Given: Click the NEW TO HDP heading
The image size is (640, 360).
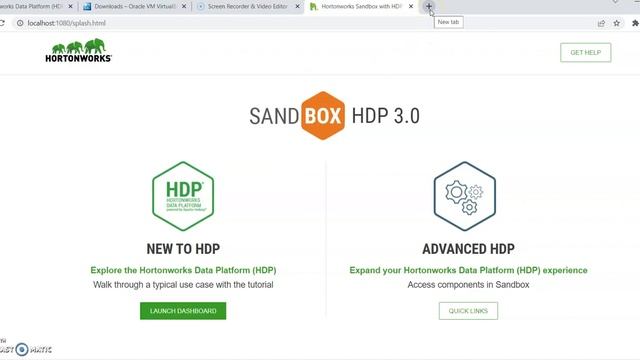Looking at the screenshot, I should pos(183,249).
